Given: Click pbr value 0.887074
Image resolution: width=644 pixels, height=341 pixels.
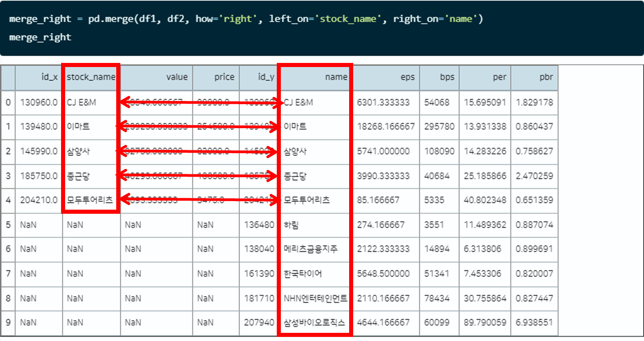Looking at the screenshot, I should click(535, 225).
